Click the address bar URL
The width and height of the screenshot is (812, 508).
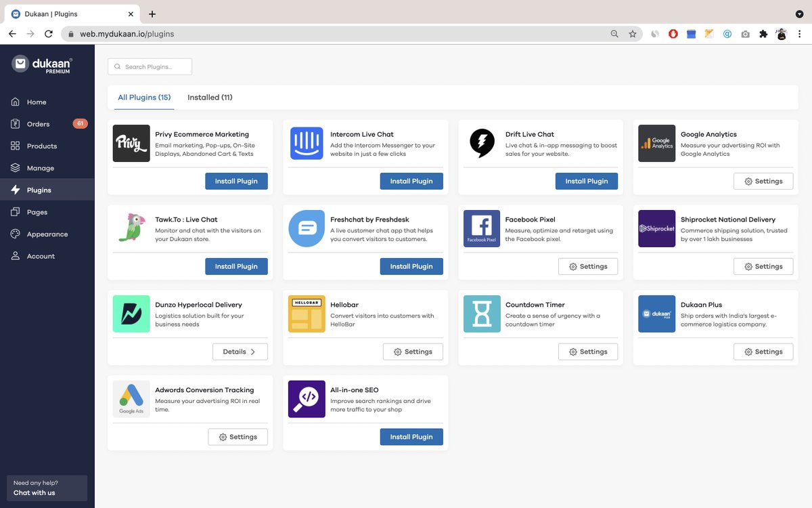tap(127, 34)
